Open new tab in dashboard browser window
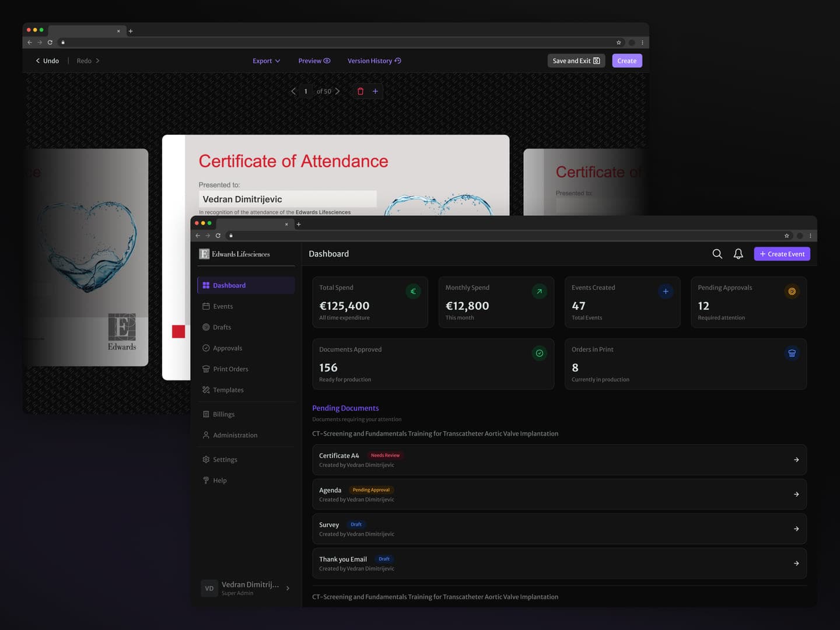840x630 pixels. [x=299, y=224]
